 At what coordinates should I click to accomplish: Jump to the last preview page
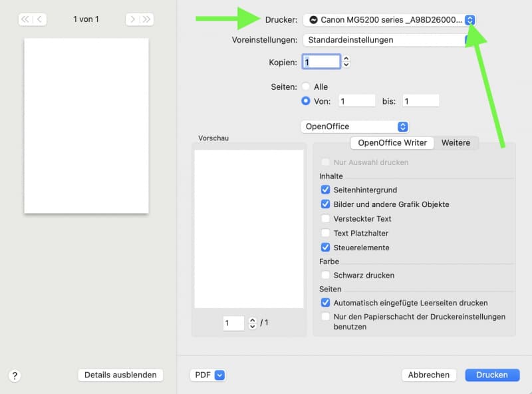[146, 19]
